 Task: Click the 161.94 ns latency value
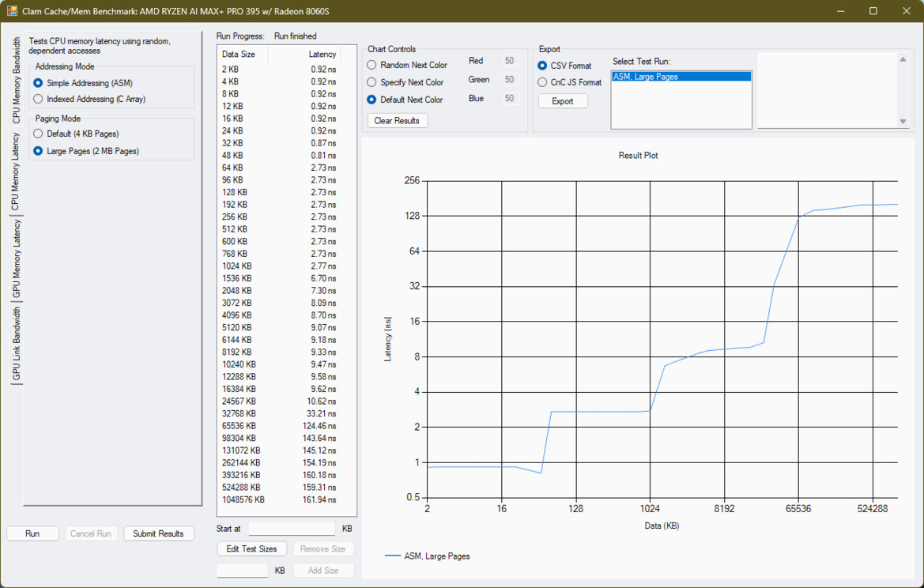click(319, 499)
